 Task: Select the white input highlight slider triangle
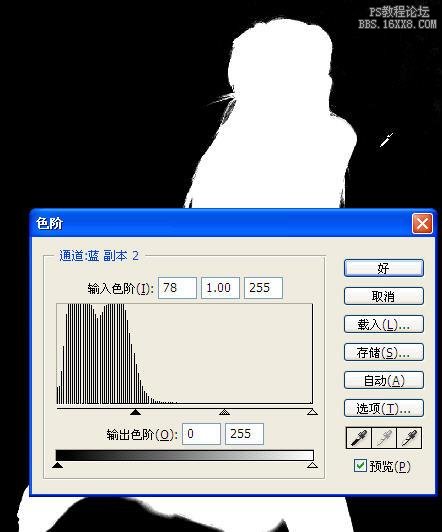[x=312, y=412]
